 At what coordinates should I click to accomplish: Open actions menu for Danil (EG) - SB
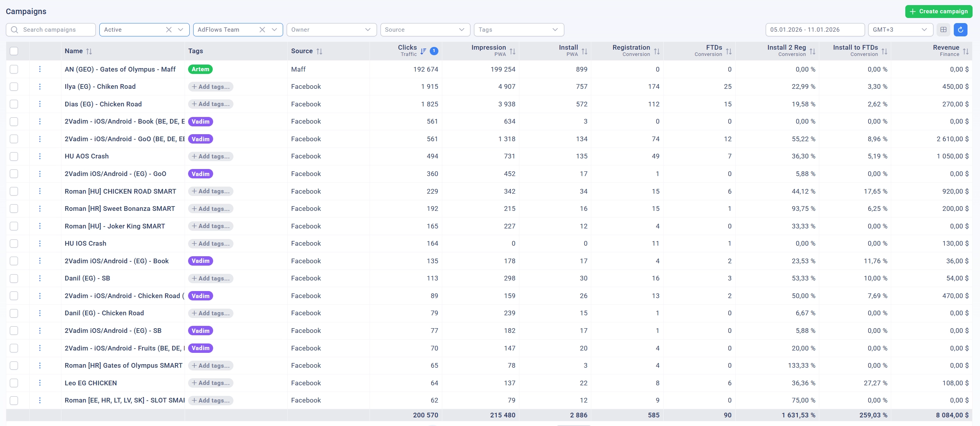tap(40, 278)
